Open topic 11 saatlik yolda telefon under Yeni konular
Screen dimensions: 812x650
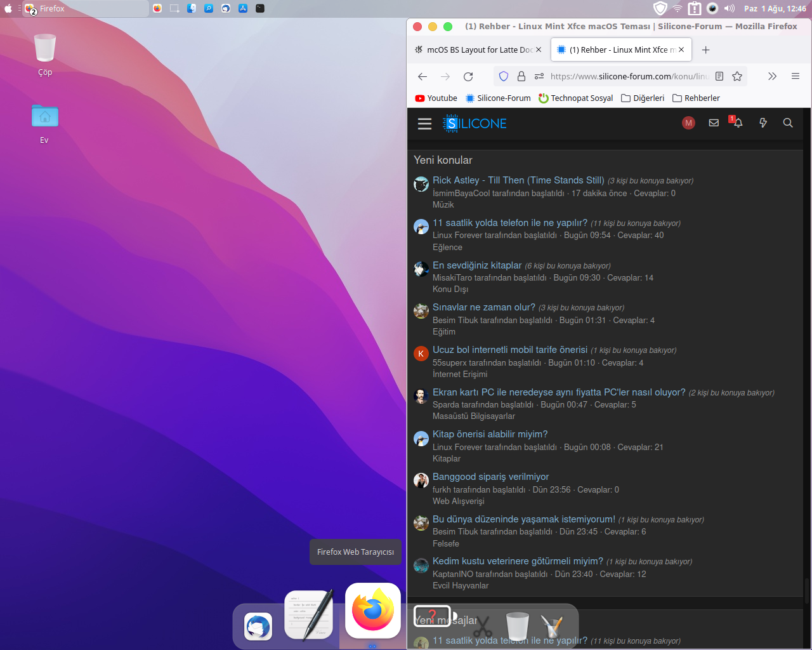pyautogui.click(x=510, y=223)
